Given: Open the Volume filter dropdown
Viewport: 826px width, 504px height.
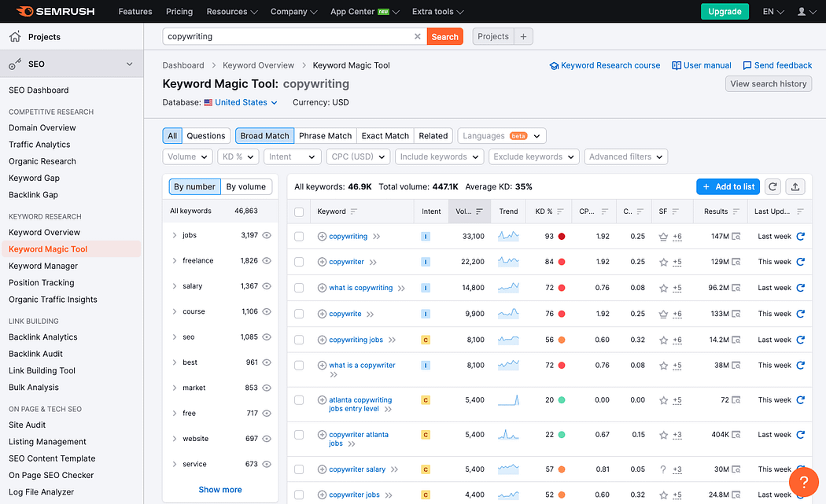Looking at the screenshot, I should tap(187, 156).
